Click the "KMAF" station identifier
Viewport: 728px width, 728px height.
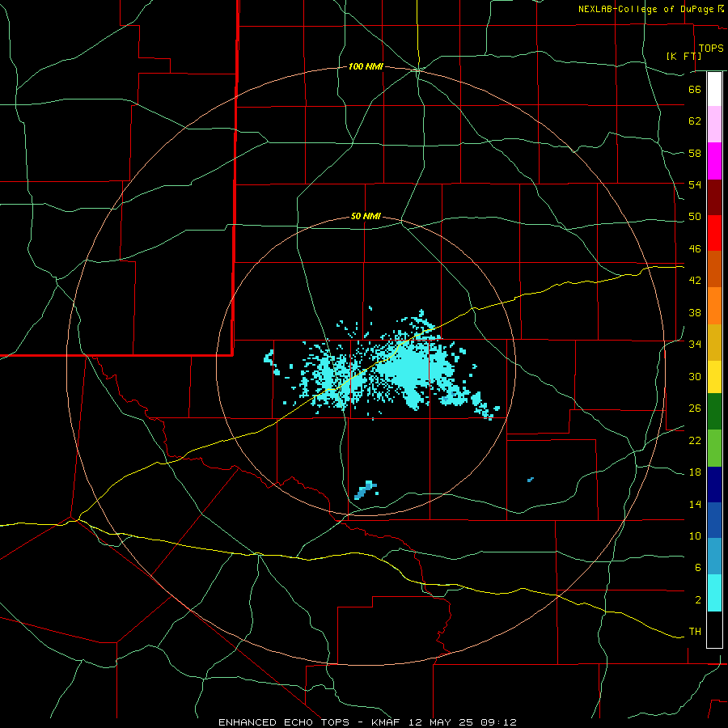[x=386, y=722]
